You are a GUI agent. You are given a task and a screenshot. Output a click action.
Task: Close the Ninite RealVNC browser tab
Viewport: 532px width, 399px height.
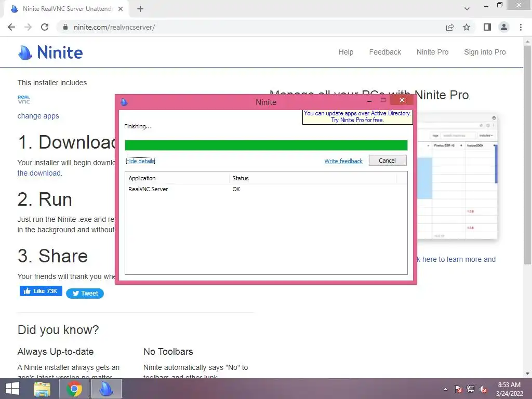click(121, 9)
